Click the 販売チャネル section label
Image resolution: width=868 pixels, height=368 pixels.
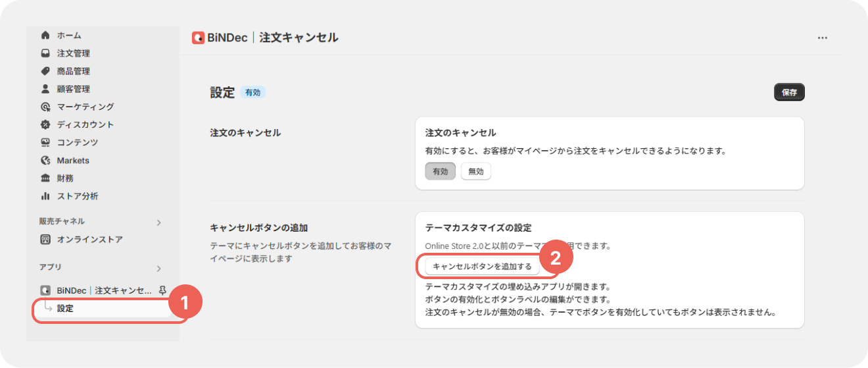tap(62, 221)
